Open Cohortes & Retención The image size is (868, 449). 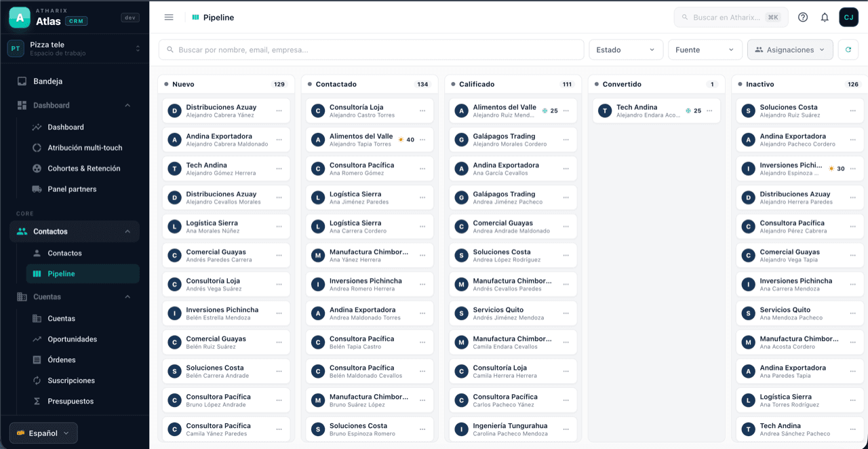(x=83, y=169)
